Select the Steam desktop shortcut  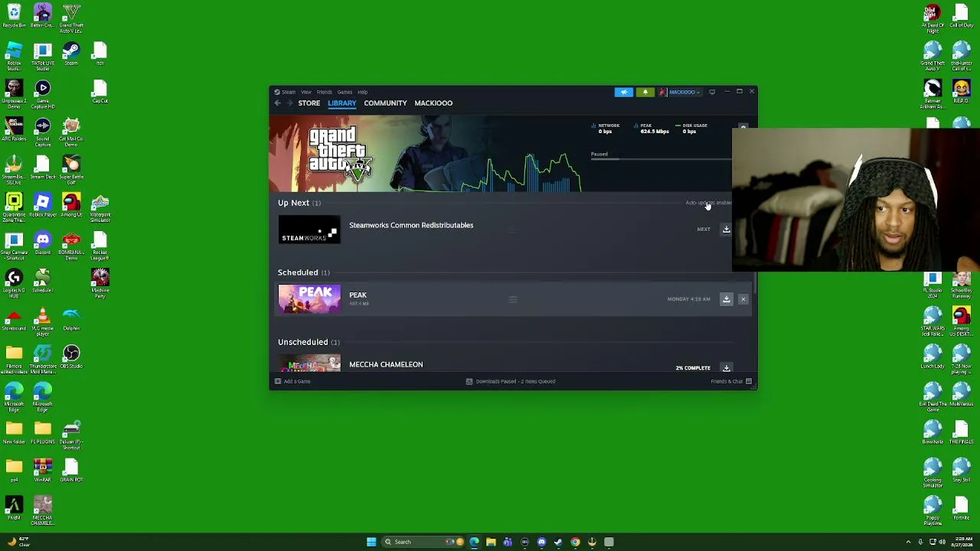click(71, 55)
